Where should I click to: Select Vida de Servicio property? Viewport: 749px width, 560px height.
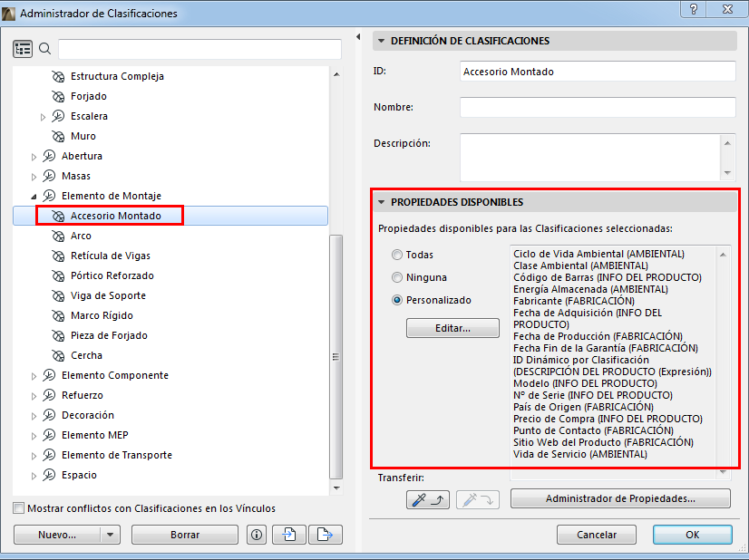point(580,455)
